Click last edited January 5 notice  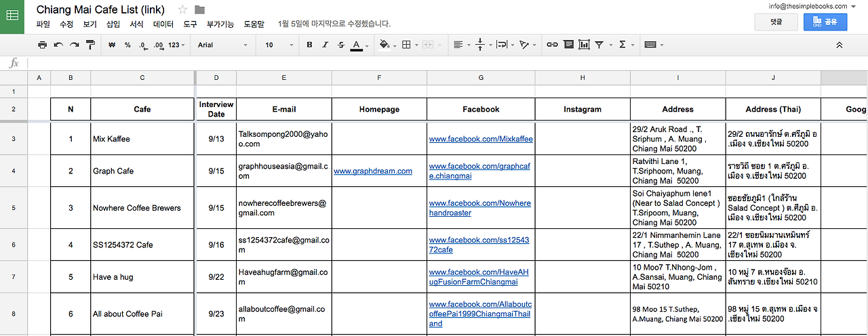click(x=334, y=24)
